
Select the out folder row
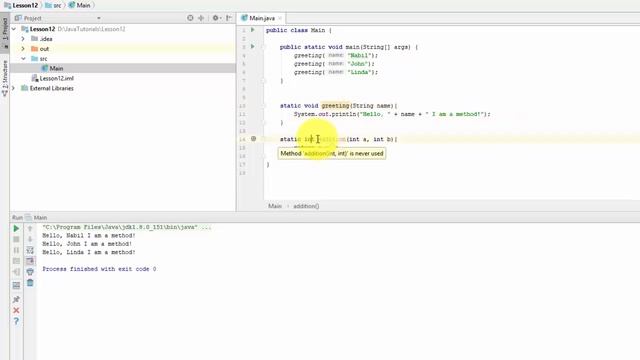[x=122, y=49]
